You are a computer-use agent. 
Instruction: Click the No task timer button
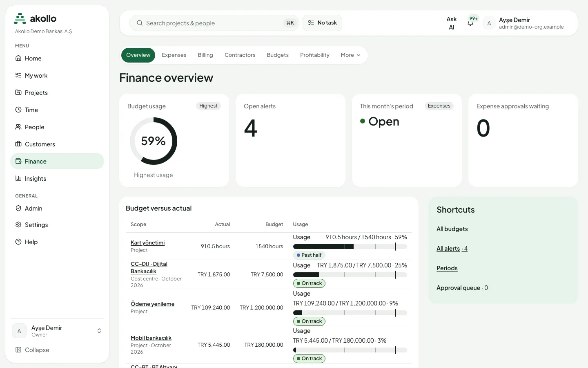tap(322, 23)
